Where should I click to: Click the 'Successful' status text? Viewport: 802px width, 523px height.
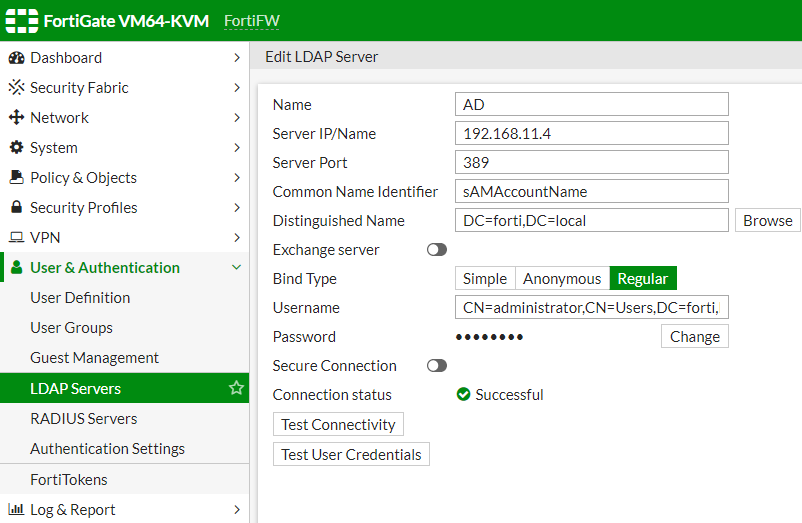[x=509, y=395]
